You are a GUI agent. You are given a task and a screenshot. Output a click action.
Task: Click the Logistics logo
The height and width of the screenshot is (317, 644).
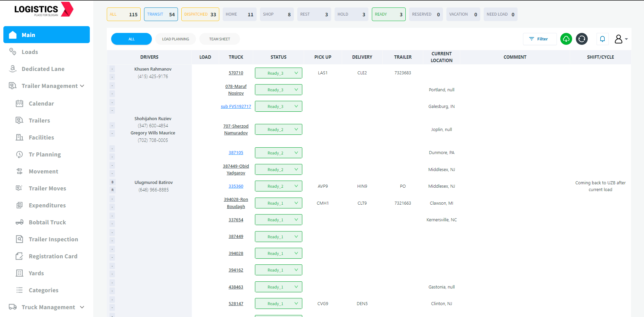[x=43, y=10]
